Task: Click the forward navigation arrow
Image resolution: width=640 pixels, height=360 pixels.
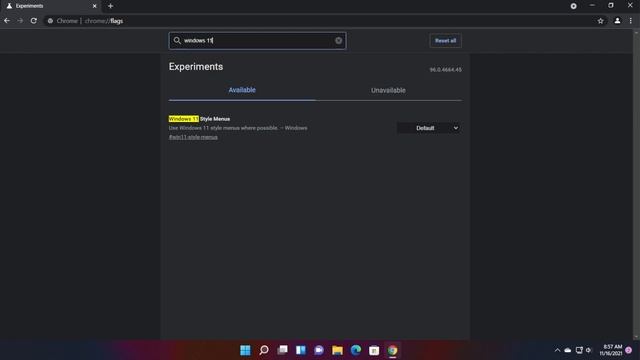Action: click(20, 20)
